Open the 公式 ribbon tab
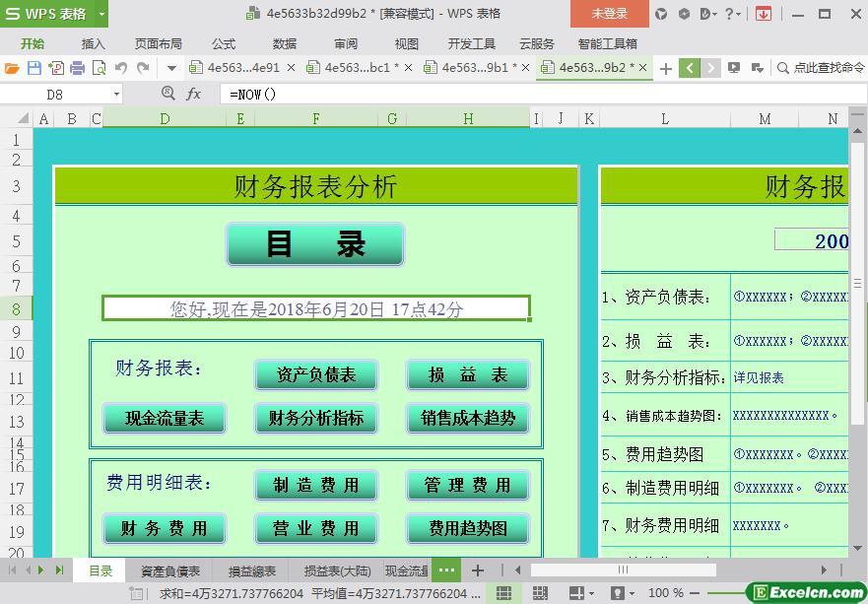Image resolution: width=868 pixels, height=604 pixels. coord(224,43)
